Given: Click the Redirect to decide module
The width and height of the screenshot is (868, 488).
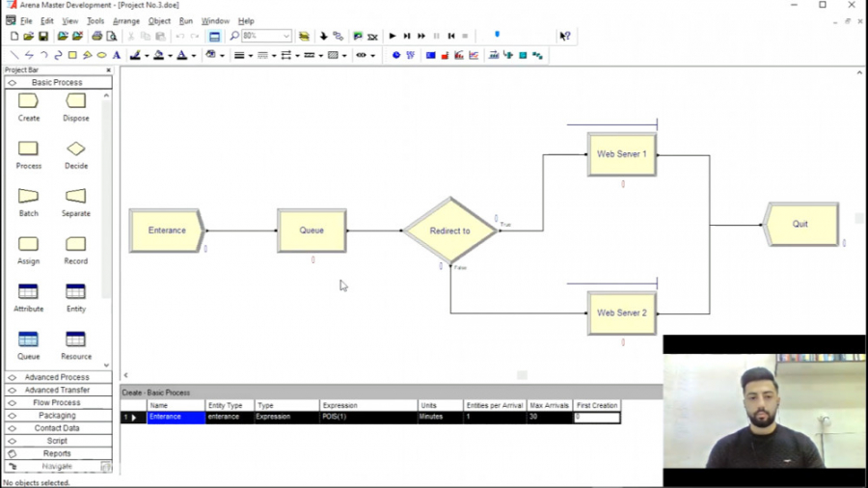Looking at the screenshot, I should (450, 230).
